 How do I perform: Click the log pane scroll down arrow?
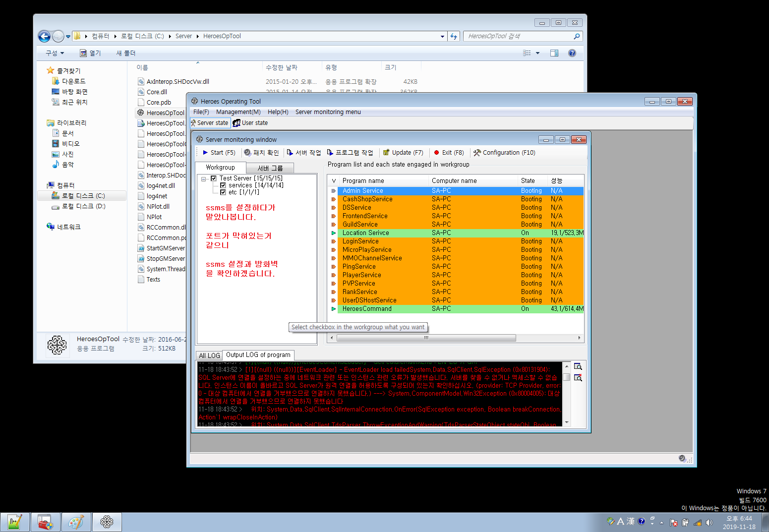[567, 423]
